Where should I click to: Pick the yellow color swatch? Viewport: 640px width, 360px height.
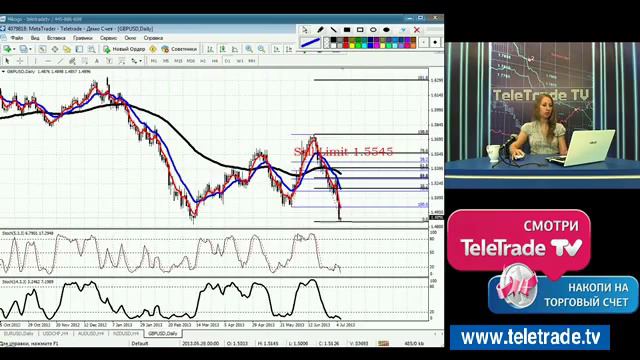coord(352,46)
